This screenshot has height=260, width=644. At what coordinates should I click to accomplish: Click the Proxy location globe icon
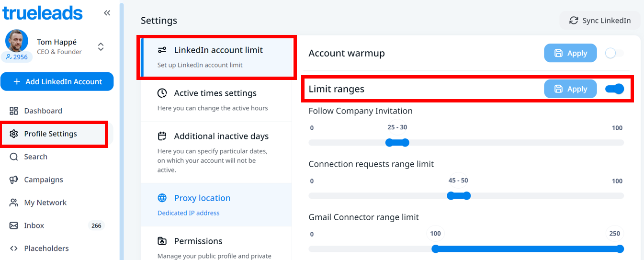(x=162, y=198)
